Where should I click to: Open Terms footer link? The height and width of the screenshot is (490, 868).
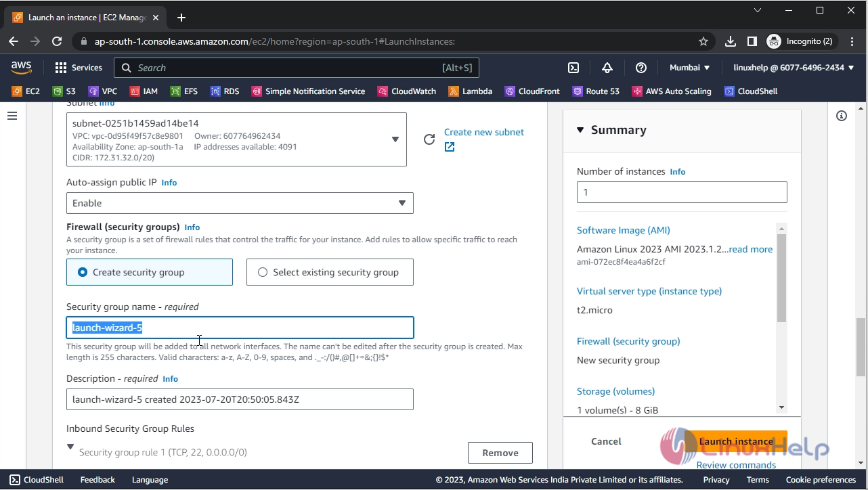tap(758, 480)
